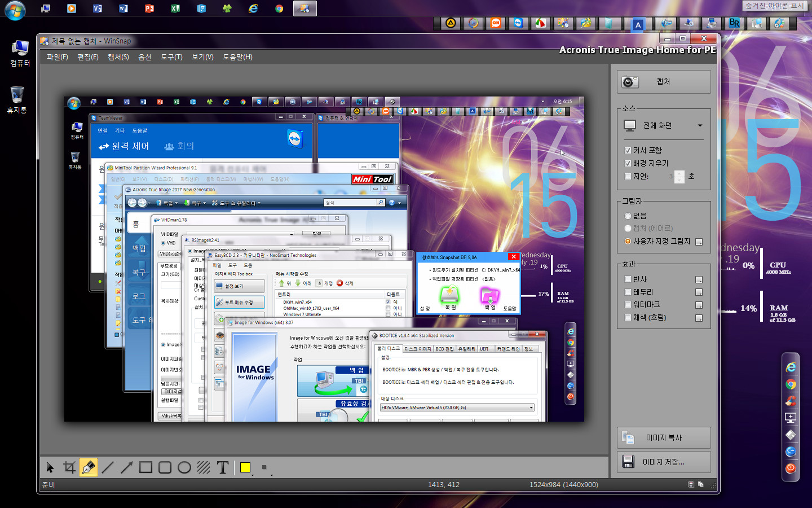Open the 캡처(S) menu
812x508 pixels.
pyautogui.click(x=118, y=57)
